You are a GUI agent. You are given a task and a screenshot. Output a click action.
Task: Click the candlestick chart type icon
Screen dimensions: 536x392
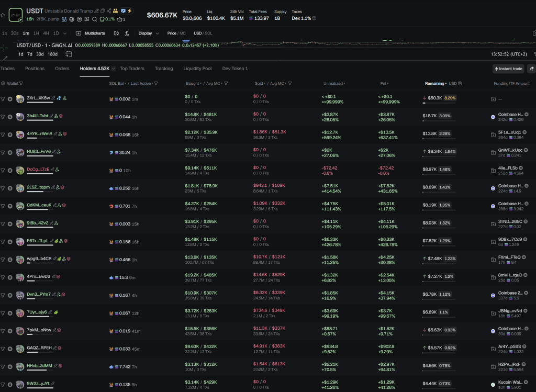coord(116,33)
